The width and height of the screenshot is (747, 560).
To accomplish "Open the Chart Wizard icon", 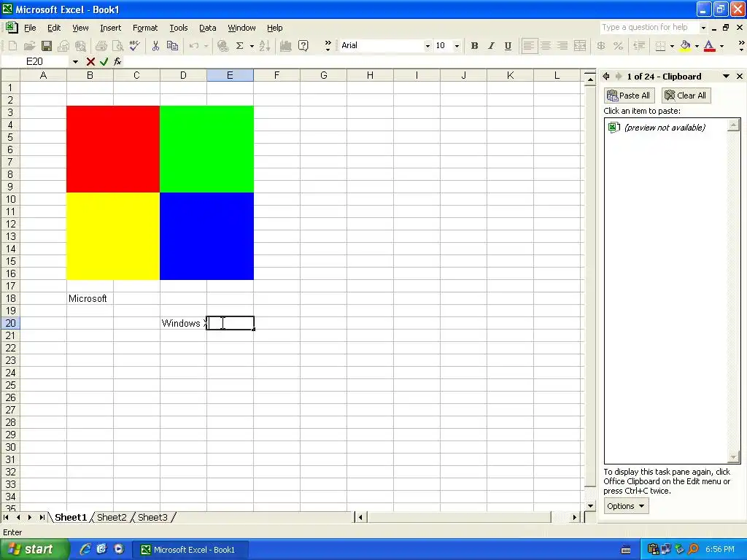I will [285, 46].
